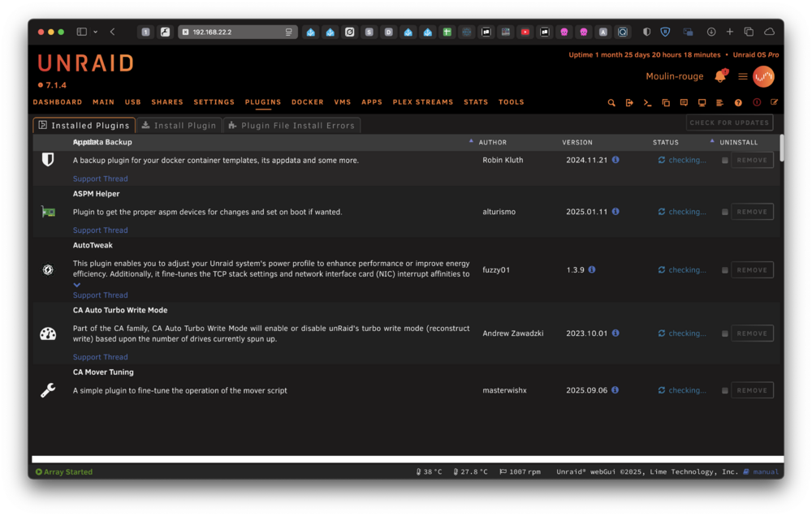The image size is (812, 516).
Task: Open the Docker menu
Action: pyautogui.click(x=308, y=102)
